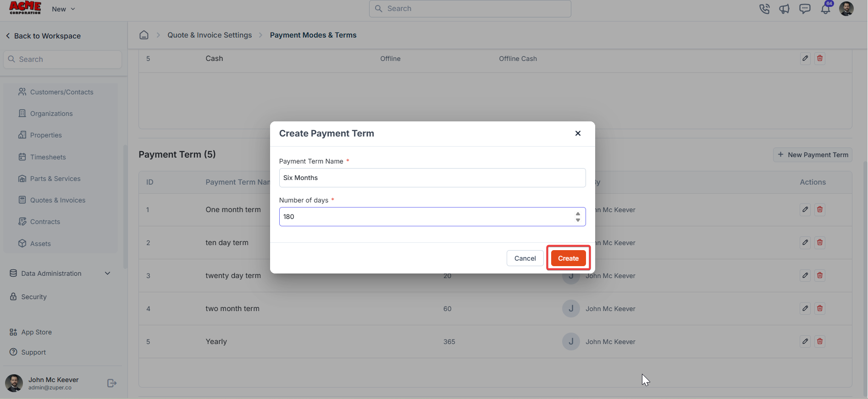
Task: Edit the Cash payment mode
Action: click(x=805, y=58)
